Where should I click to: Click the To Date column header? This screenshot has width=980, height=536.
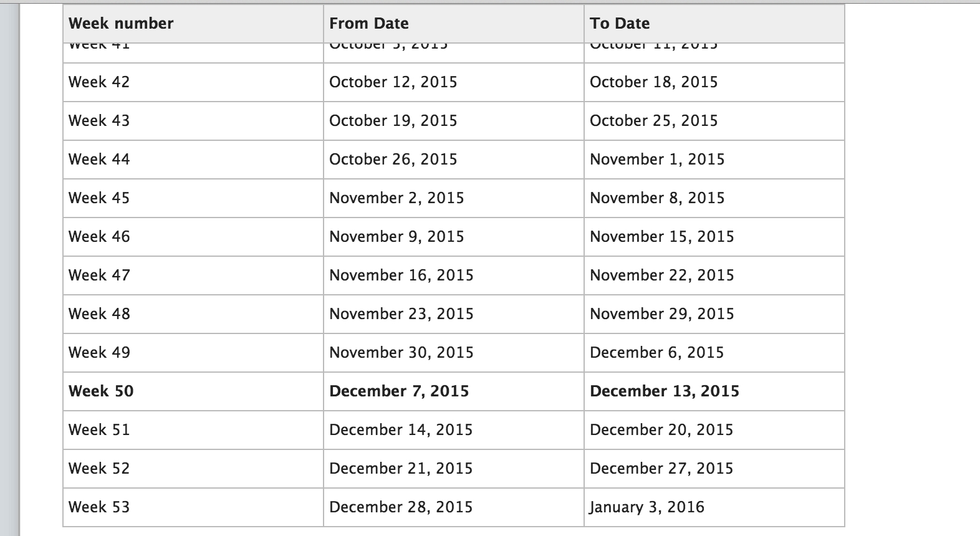pos(714,24)
